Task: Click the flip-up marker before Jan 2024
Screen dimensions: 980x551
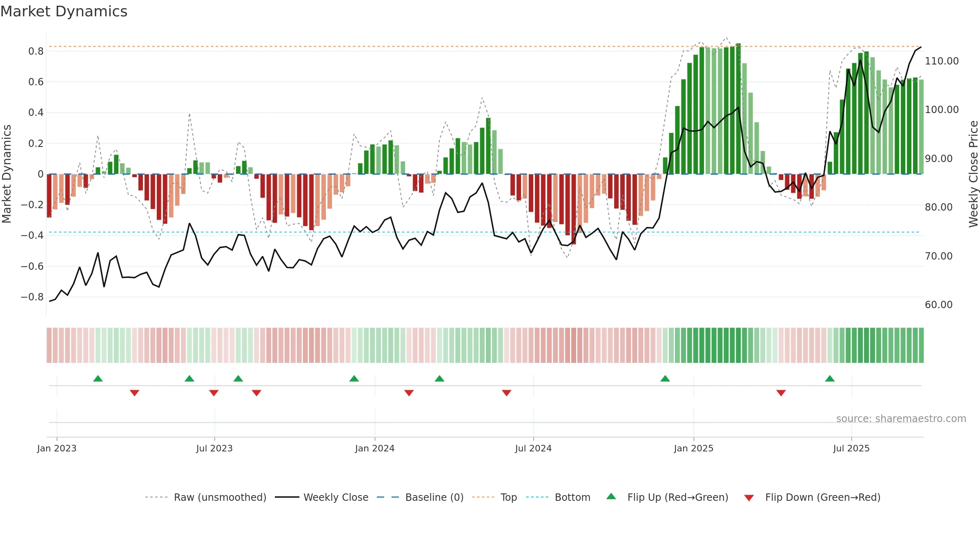Action: [354, 378]
